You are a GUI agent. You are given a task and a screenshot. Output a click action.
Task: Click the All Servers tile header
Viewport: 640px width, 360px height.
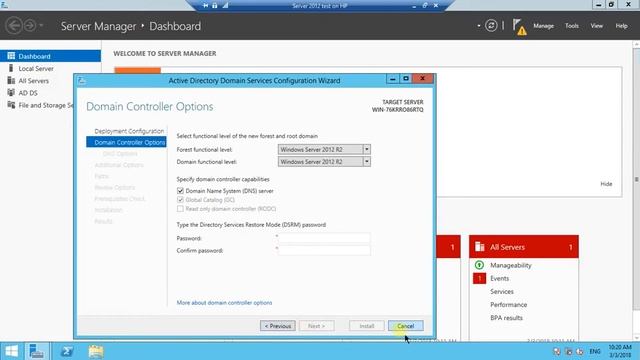click(x=524, y=247)
